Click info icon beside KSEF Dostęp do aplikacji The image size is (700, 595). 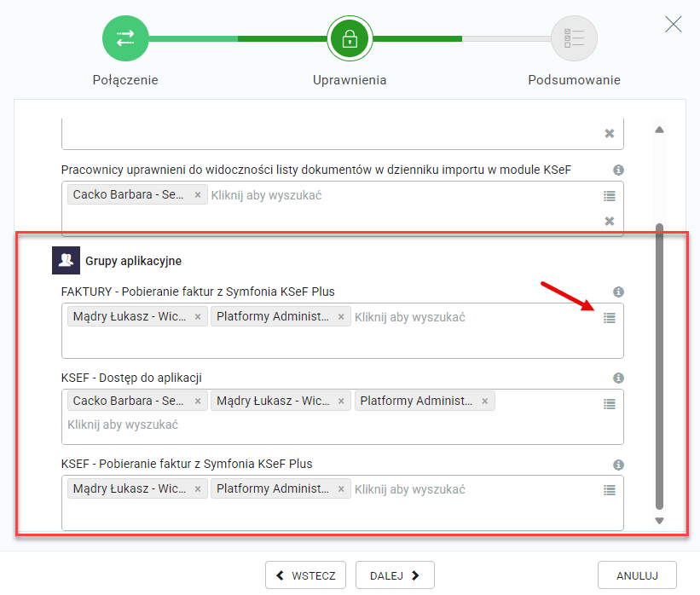tap(619, 378)
